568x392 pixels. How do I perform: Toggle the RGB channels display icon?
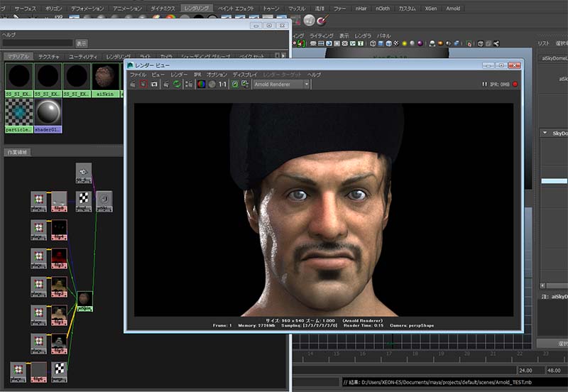pyautogui.click(x=202, y=84)
